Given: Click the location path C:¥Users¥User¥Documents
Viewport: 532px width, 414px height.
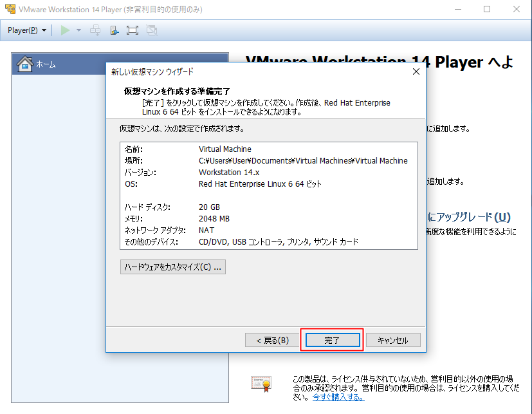Looking at the screenshot, I should click(303, 160).
